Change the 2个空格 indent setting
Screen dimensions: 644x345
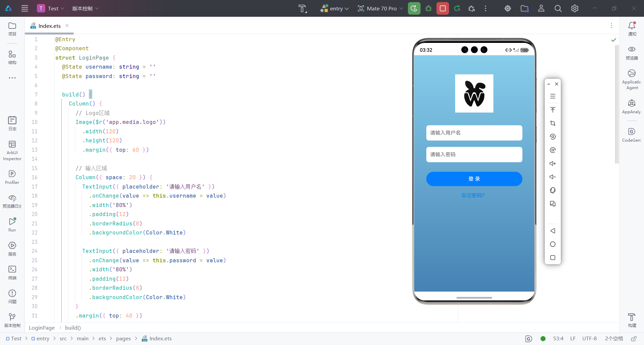point(614,339)
